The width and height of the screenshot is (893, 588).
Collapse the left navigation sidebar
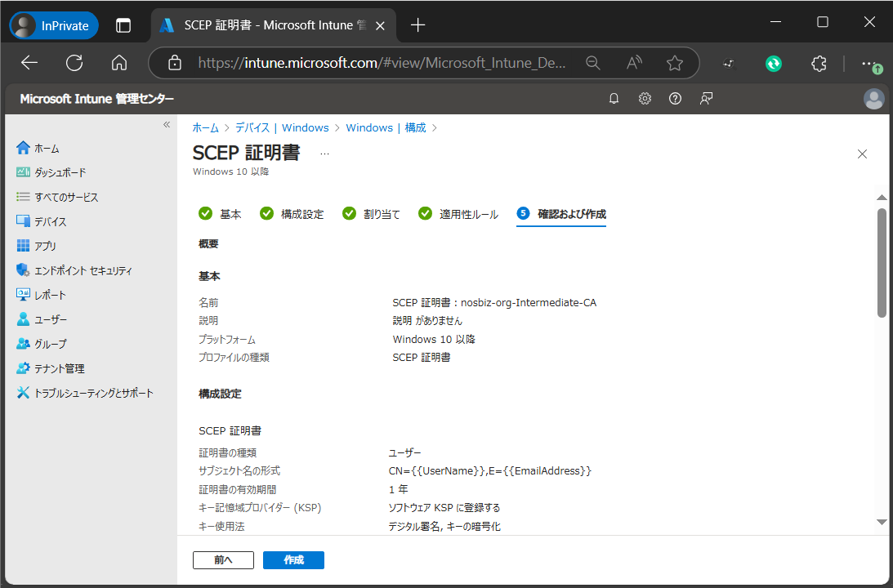pos(167,125)
